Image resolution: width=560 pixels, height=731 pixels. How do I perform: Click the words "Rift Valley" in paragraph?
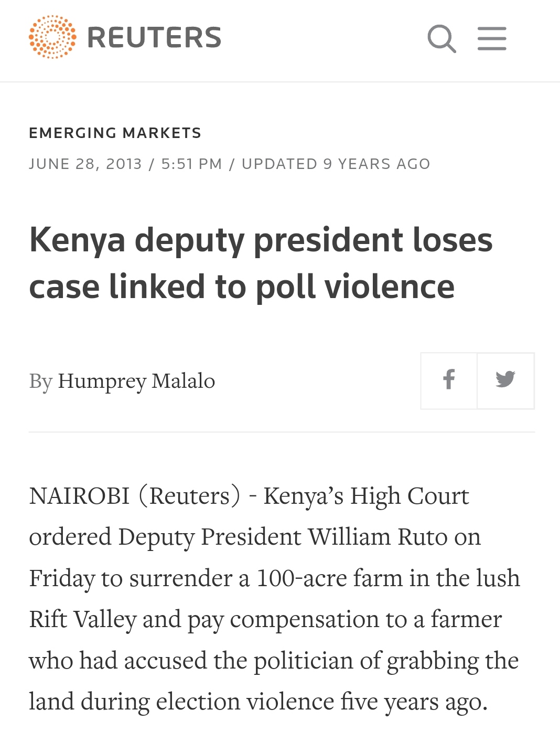coord(83,619)
